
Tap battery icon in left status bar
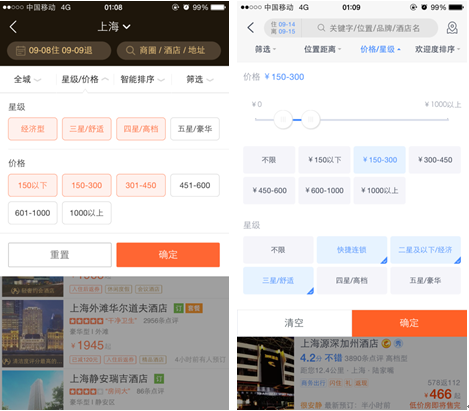pyautogui.click(x=218, y=7)
